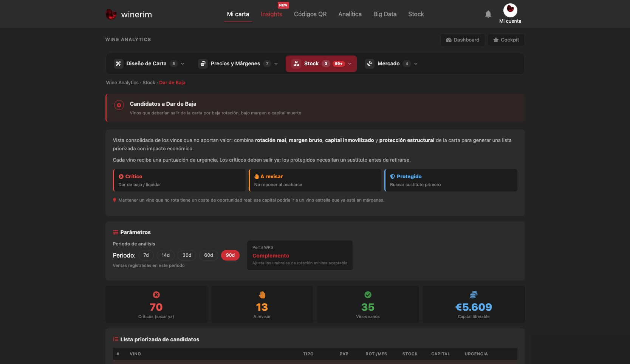Screen dimensions: 630x364
Task: Click the Protegido shield icon
Action: click(392, 176)
